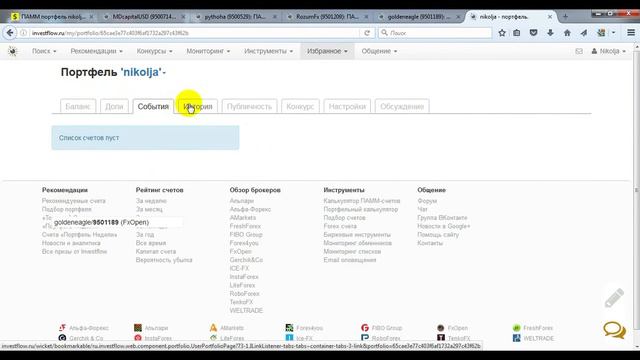This screenshot has width=640, height=360.
Task: Show bookmarks list icon beside the star
Action: (517, 33)
